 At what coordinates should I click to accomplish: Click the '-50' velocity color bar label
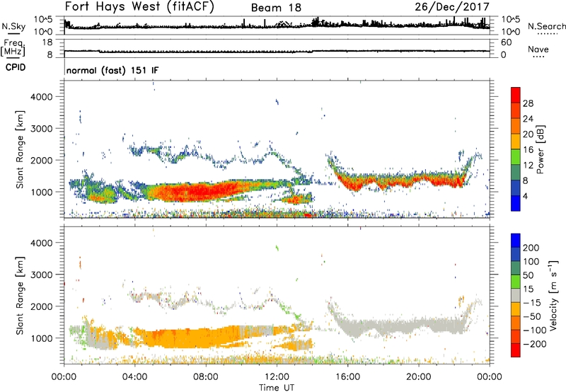[x=532, y=316]
